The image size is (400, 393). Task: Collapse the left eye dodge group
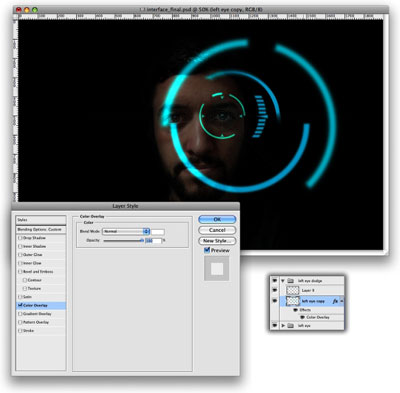pos(283,281)
